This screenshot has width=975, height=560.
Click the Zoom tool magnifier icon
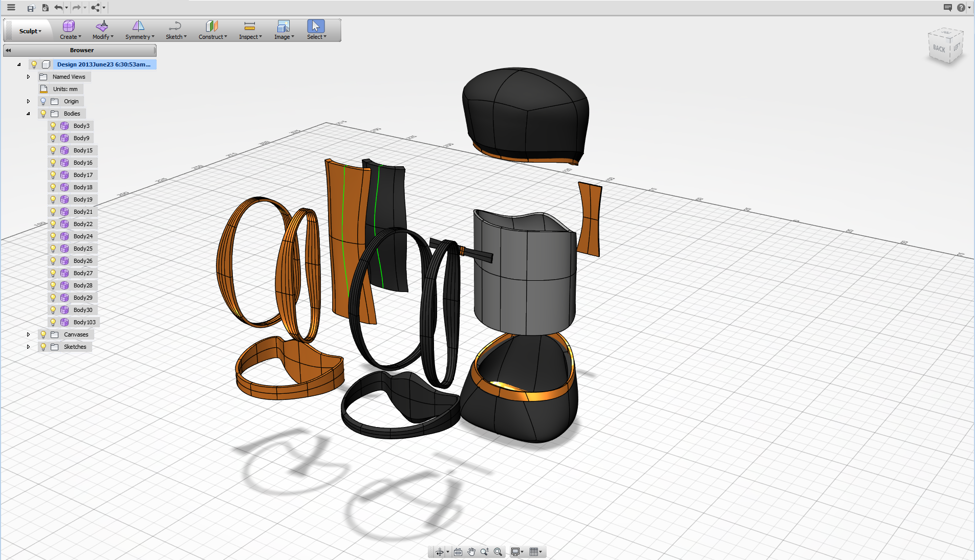point(485,552)
